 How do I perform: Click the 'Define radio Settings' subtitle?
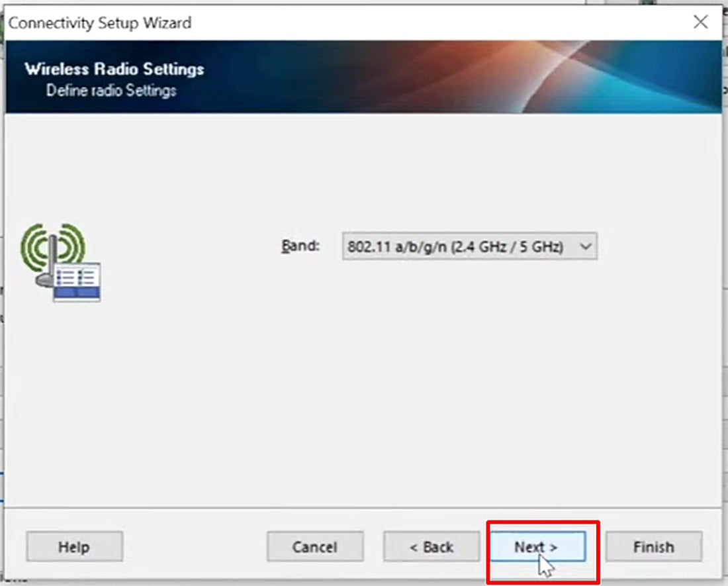(x=111, y=90)
